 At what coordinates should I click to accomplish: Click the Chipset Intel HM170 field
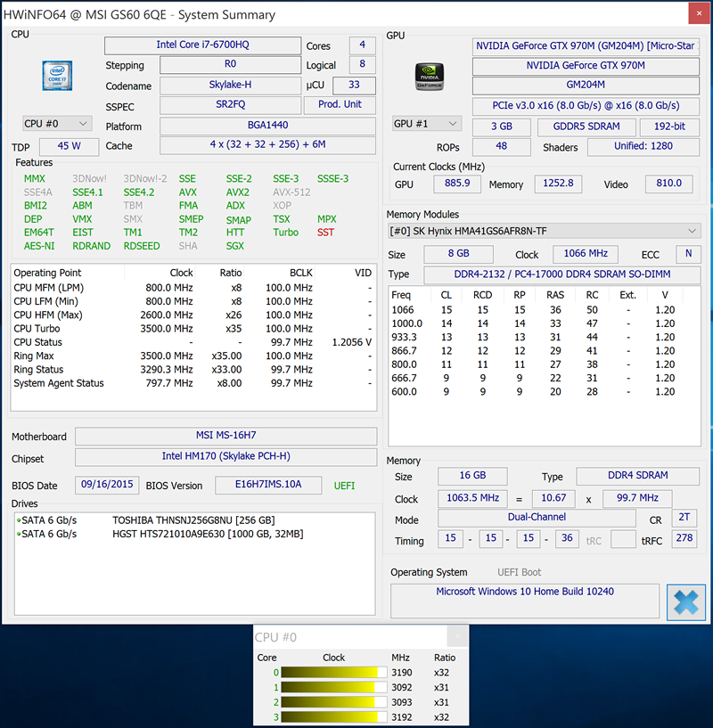pyautogui.click(x=225, y=457)
